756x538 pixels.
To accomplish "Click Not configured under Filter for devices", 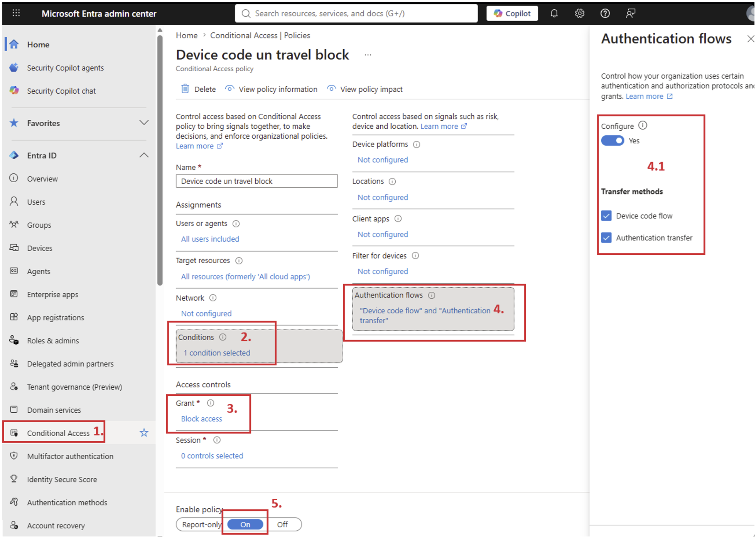I will point(383,271).
